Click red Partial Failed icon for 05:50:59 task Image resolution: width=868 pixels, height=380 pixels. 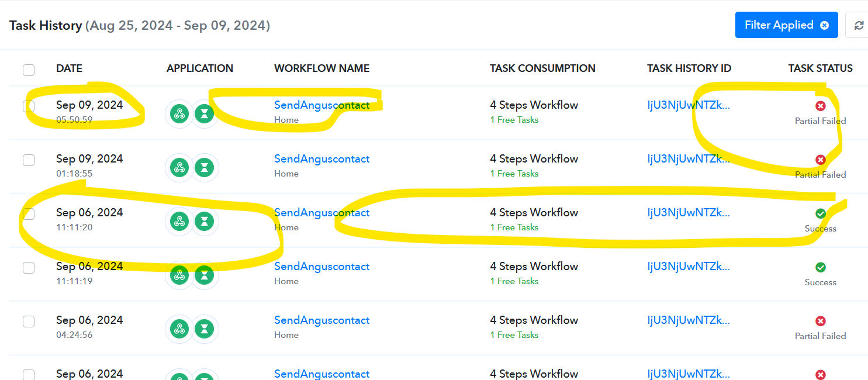coord(820,106)
